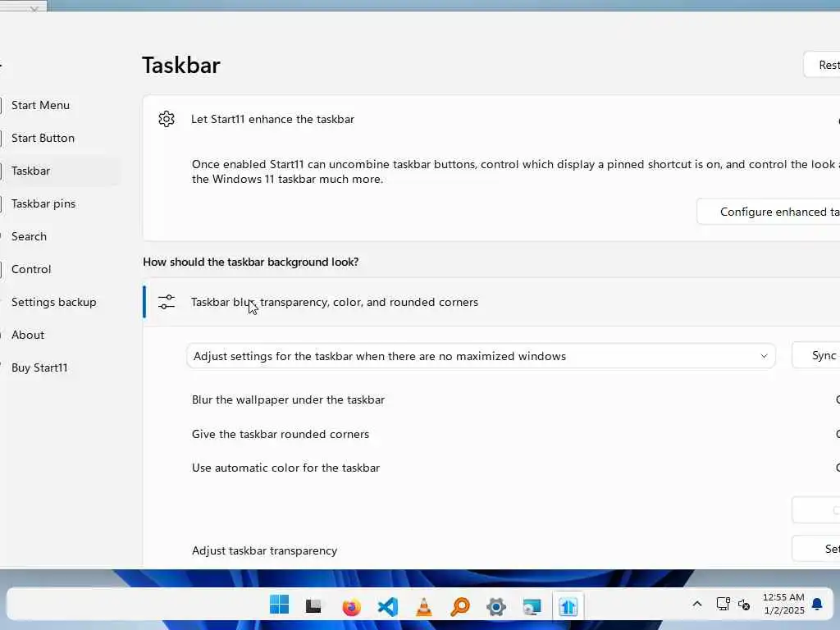Click 'Give the taskbar rounded corners' text

point(281,434)
